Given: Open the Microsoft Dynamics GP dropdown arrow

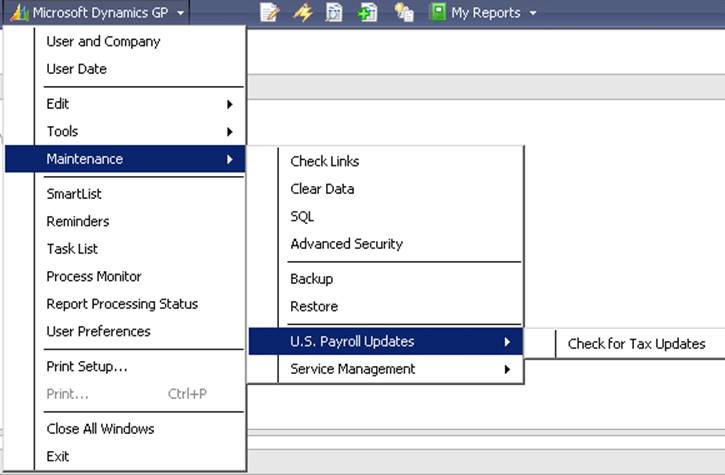Looking at the screenshot, I should (180, 13).
